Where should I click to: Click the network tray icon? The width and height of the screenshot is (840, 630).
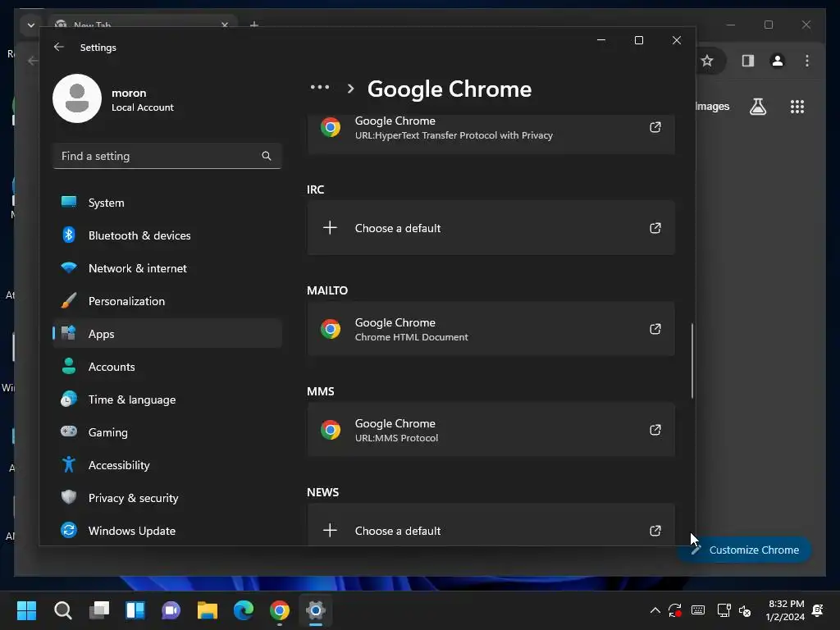pos(724,610)
